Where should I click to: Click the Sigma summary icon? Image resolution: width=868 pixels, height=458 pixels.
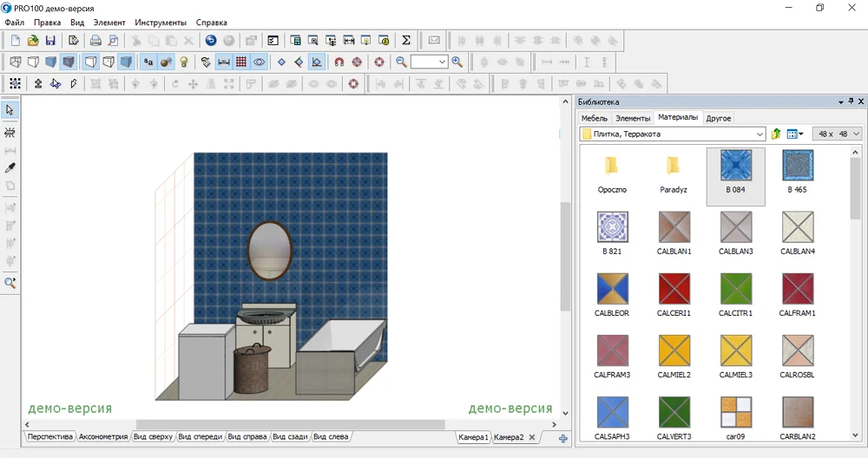pyautogui.click(x=405, y=40)
